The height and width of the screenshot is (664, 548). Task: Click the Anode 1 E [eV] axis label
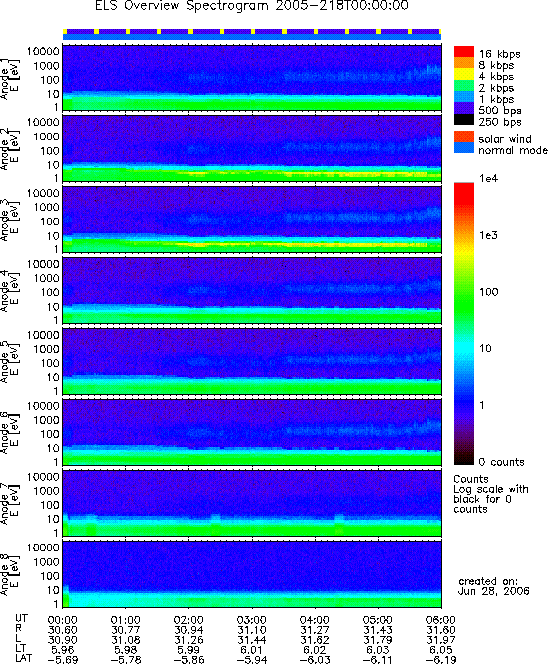pyautogui.click(x=9, y=79)
